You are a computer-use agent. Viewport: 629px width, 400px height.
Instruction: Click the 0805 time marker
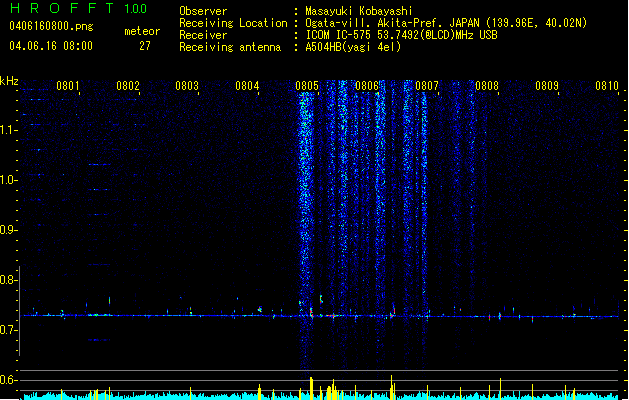click(x=307, y=86)
